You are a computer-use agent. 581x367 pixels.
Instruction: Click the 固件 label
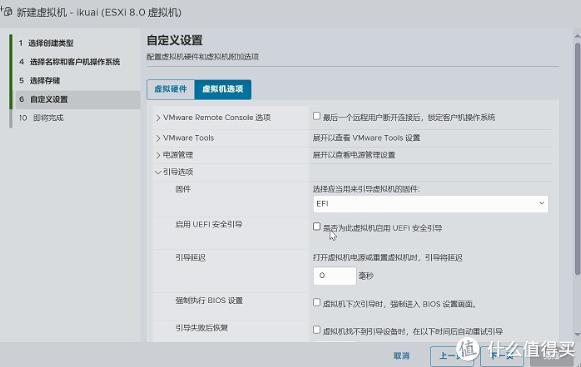coord(183,189)
